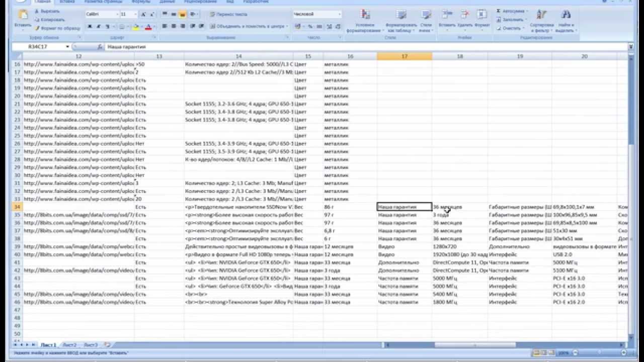This screenshot has height=362, width=644.
Task: Click Merge and Center (Объединить) button
Action: point(247,26)
